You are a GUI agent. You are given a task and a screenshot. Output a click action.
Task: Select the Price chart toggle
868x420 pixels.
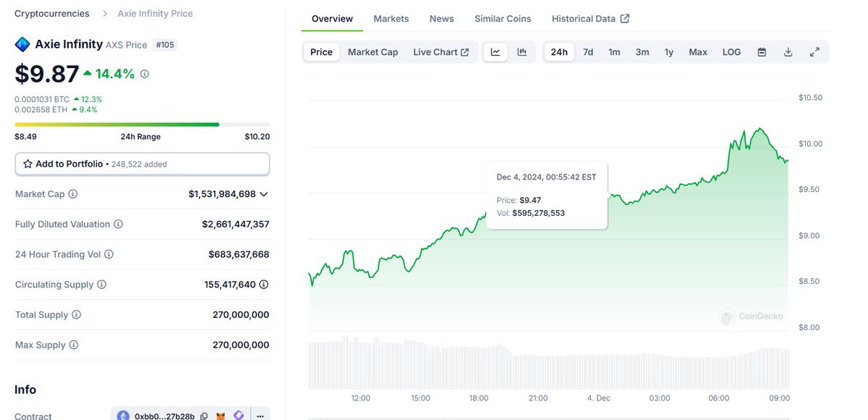[321, 52]
